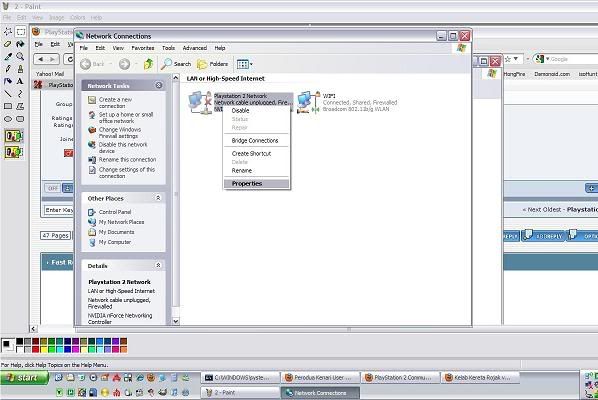The width and height of the screenshot is (598, 400).
Task: Choose the Rectangle shape tool
Action: pos(8,106)
